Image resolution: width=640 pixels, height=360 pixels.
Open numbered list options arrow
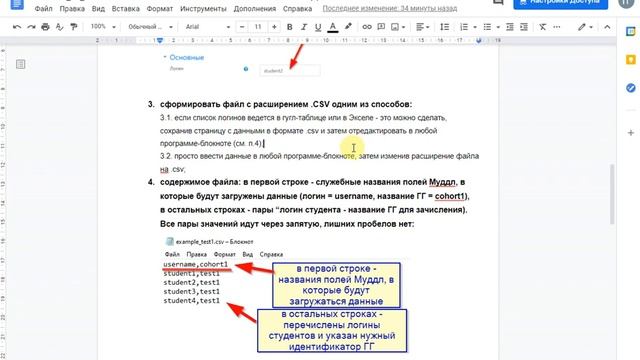(x=475, y=27)
